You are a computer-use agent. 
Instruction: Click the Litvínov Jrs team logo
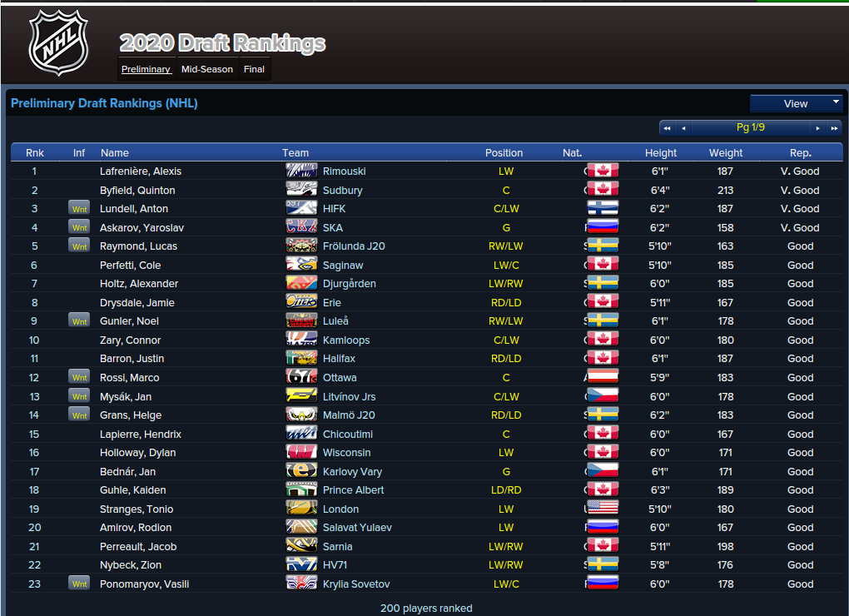[x=301, y=395]
